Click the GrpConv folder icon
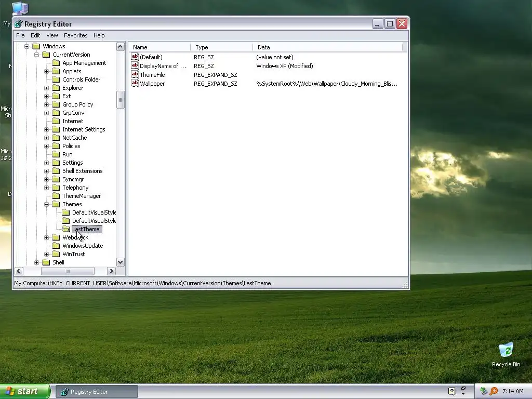The image size is (532, 399). (x=56, y=113)
